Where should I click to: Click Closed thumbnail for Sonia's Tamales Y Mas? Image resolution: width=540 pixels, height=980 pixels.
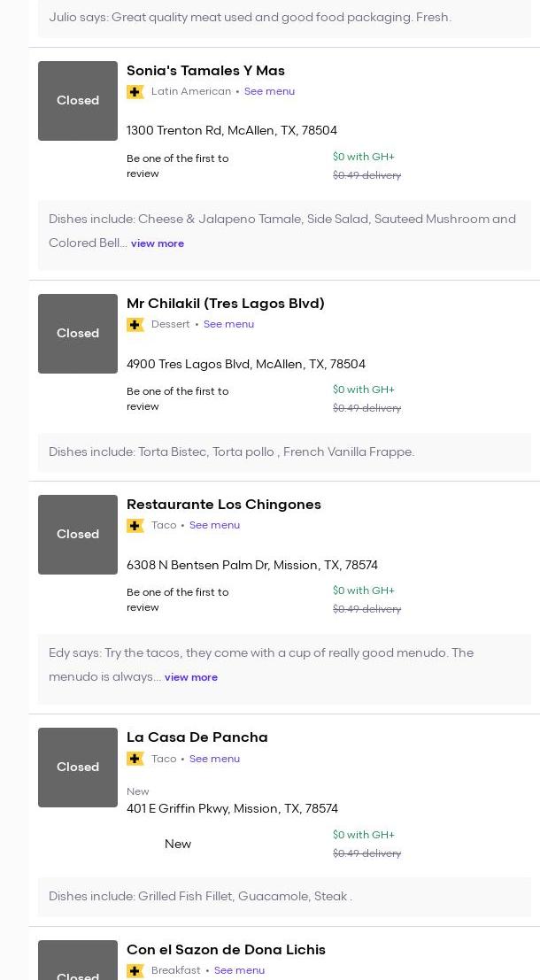coord(78,101)
